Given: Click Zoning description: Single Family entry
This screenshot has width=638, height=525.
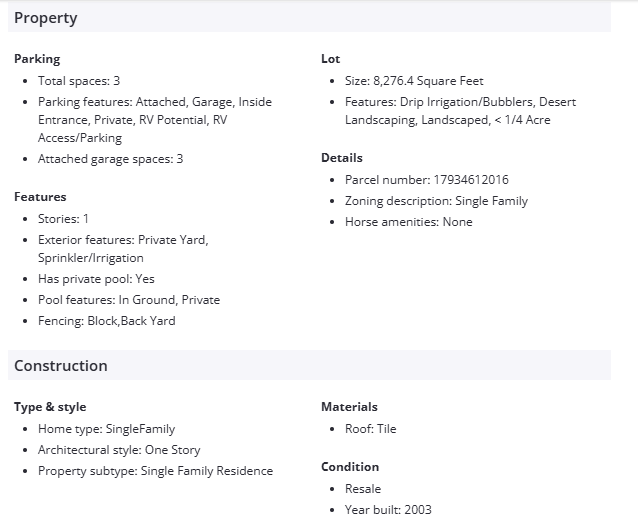Looking at the screenshot, I should click(x=436, y=201).
